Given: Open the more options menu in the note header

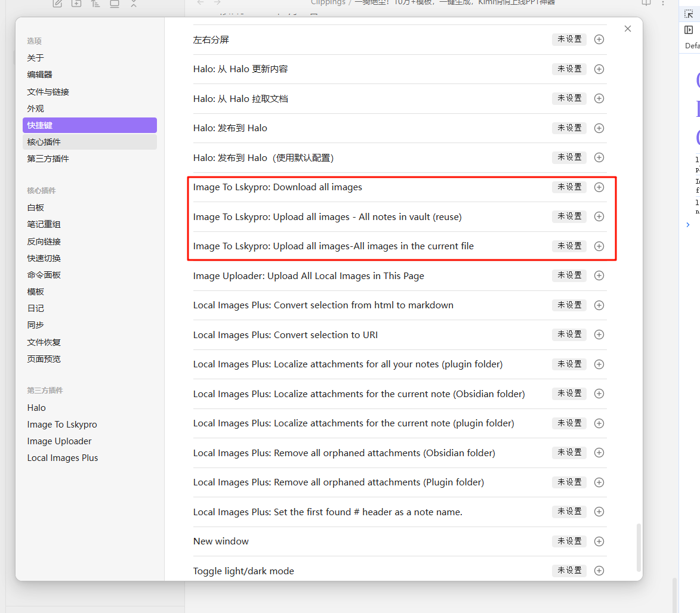Looking at the screenshot, I should coord(663,3).
